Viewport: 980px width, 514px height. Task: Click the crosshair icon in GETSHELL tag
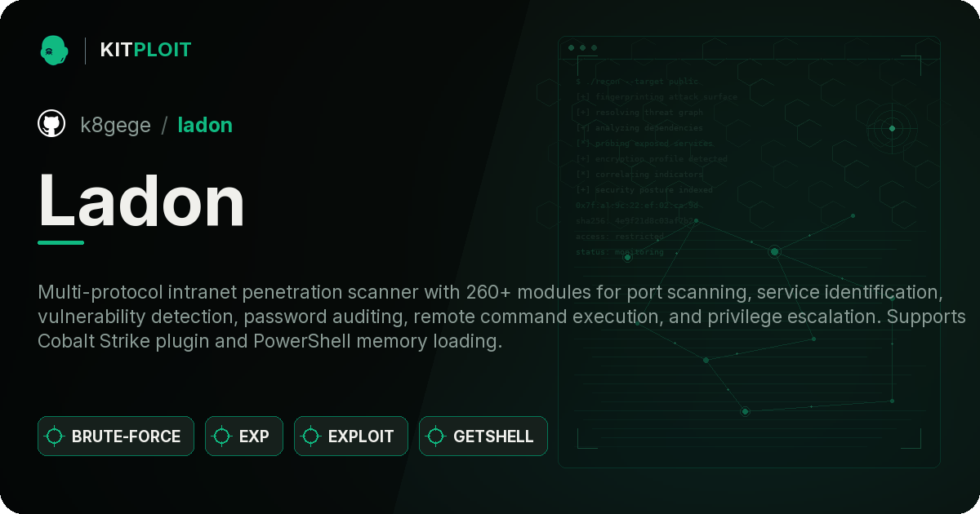(436, 436)
